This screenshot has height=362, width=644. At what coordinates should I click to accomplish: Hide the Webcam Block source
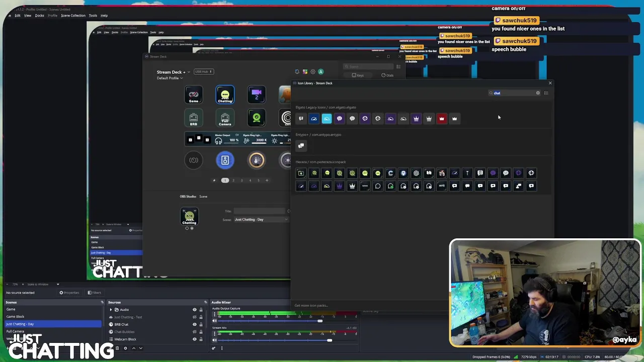click(195, 339)
